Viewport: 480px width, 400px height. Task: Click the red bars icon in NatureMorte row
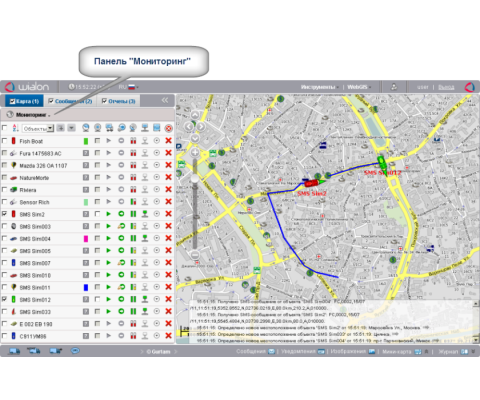click(133, 177)
